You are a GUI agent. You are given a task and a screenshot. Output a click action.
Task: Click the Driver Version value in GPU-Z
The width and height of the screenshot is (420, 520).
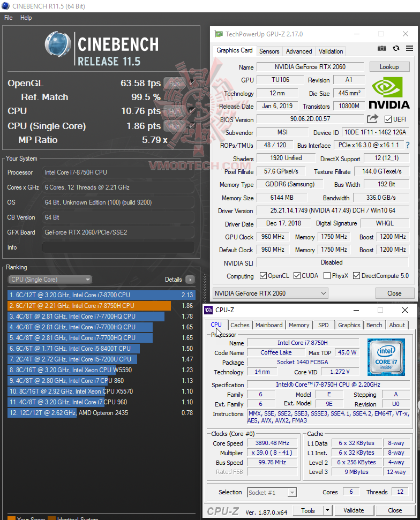coord(333,210)
